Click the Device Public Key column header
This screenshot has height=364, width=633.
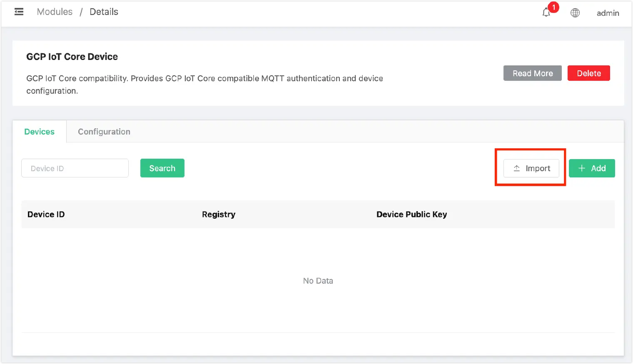click(411, 214)
